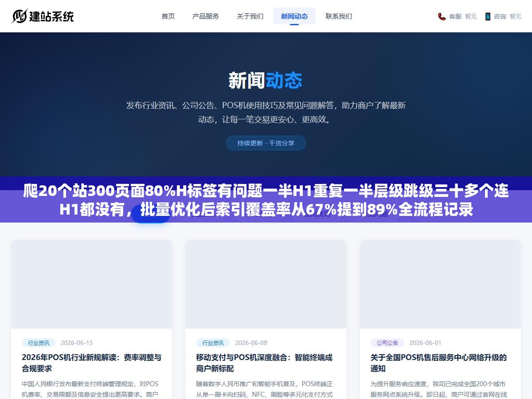Open article 2026年POS机行业新规解读
Screen dimensions: 532x399
point(92,363)
